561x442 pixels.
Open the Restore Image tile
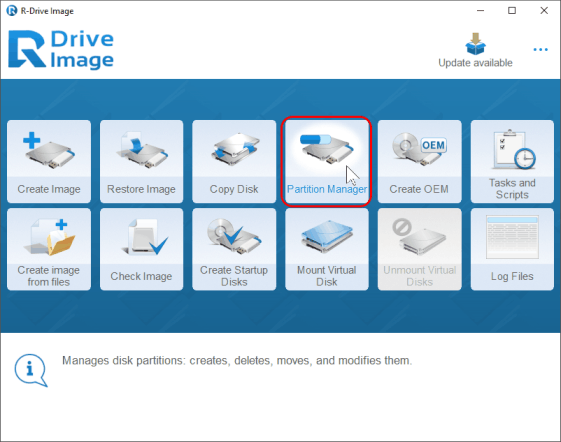pyautogui.click(x=141, y=161)
